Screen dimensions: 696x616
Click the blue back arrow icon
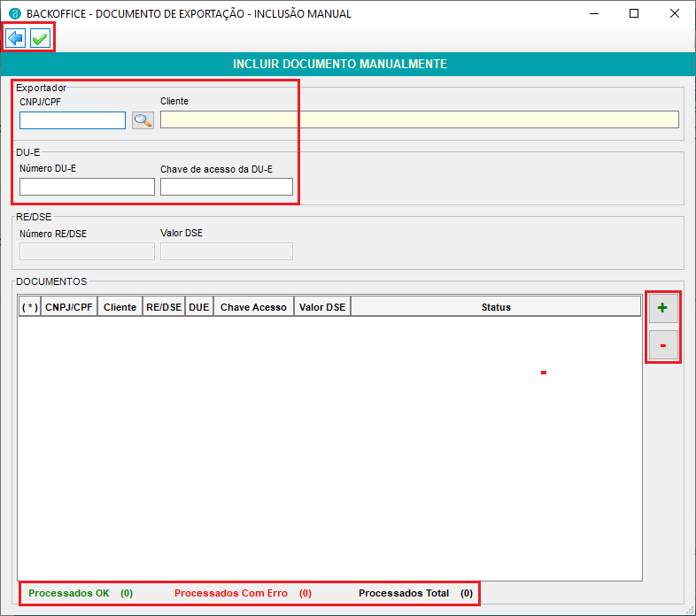click(15, 38)
